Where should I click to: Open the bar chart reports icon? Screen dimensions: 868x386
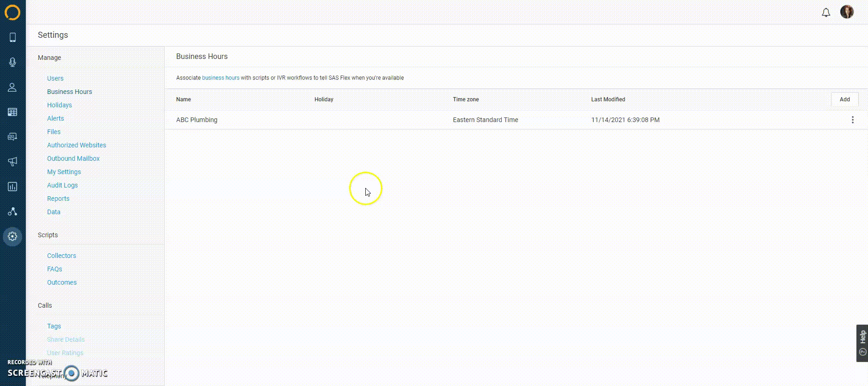click(12, 187)
